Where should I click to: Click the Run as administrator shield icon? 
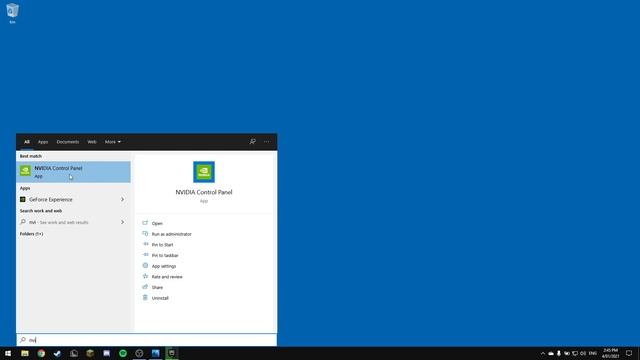[145, 233]
